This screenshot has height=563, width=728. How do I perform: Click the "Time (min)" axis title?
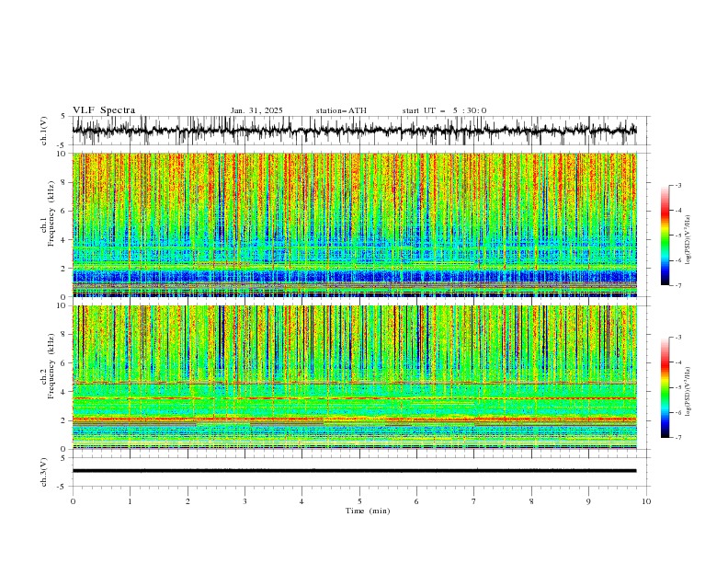(368, 511)
